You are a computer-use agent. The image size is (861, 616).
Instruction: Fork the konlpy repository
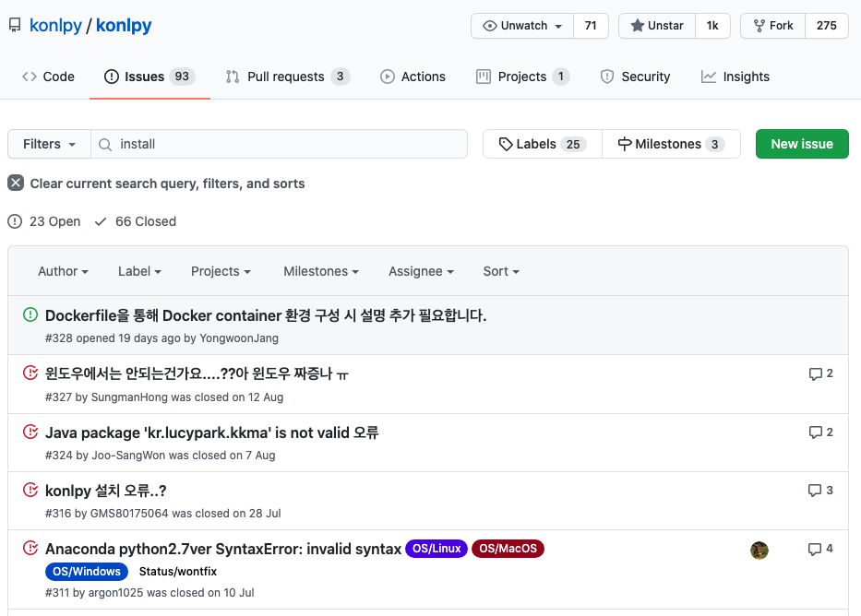tap(772, 26)
